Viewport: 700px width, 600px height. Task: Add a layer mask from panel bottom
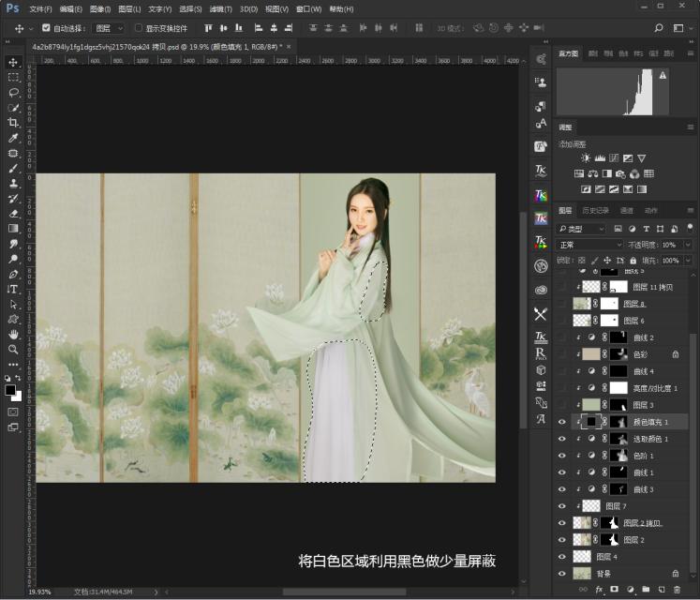614,590
